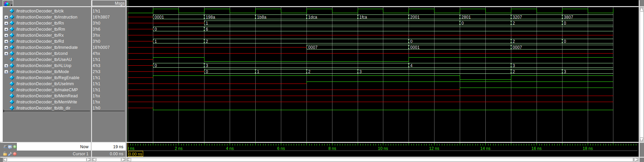
Task: Click the RegEnable signal diamond icon
Action: [12, 77]
